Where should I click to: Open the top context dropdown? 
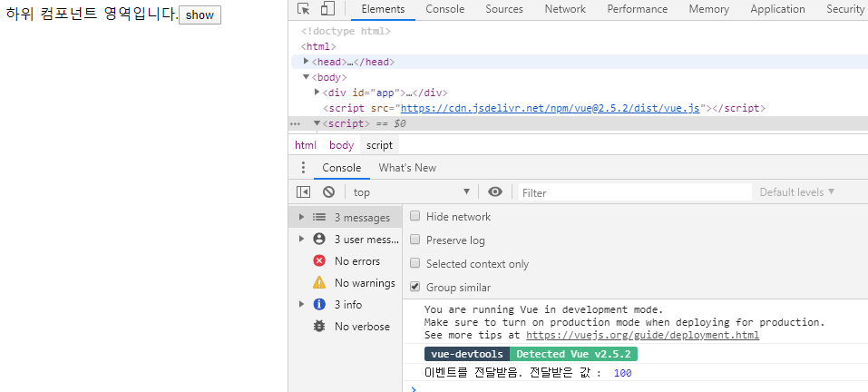[x=412, y=192]
